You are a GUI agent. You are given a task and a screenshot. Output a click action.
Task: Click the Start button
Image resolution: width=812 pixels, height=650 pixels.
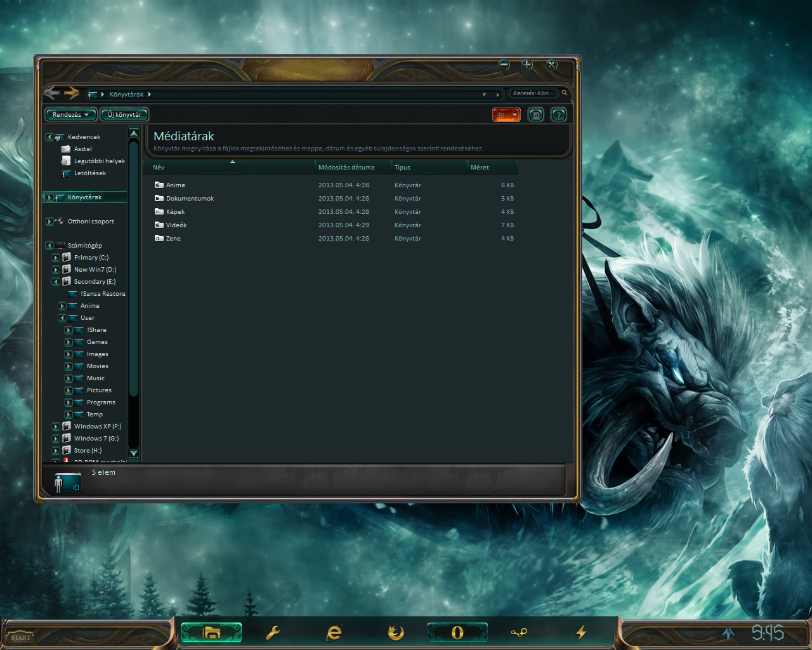pos(21,637)
